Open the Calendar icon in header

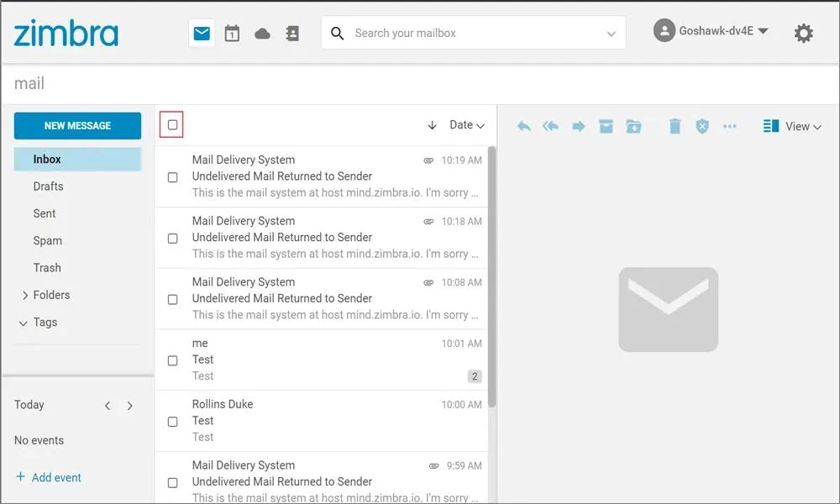pos(232,34)
